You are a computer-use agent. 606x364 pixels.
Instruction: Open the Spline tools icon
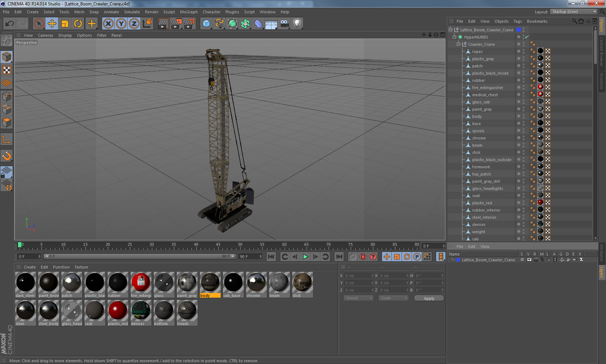219,24
